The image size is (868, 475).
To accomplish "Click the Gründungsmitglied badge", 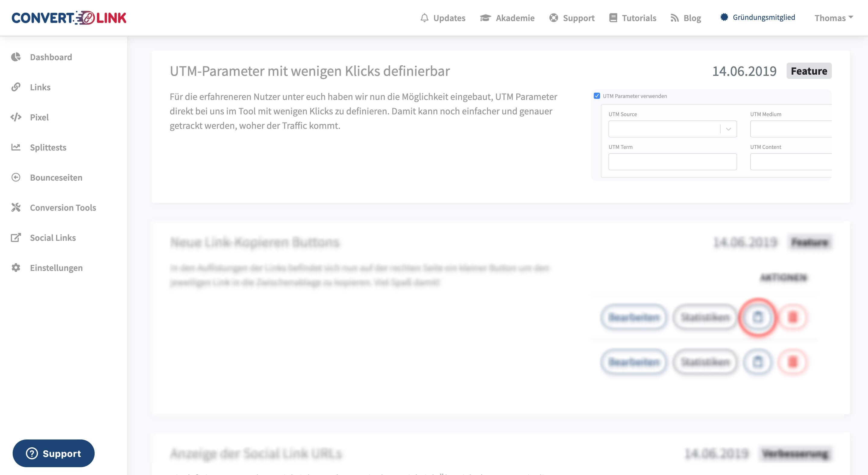I will click(757, 17).
